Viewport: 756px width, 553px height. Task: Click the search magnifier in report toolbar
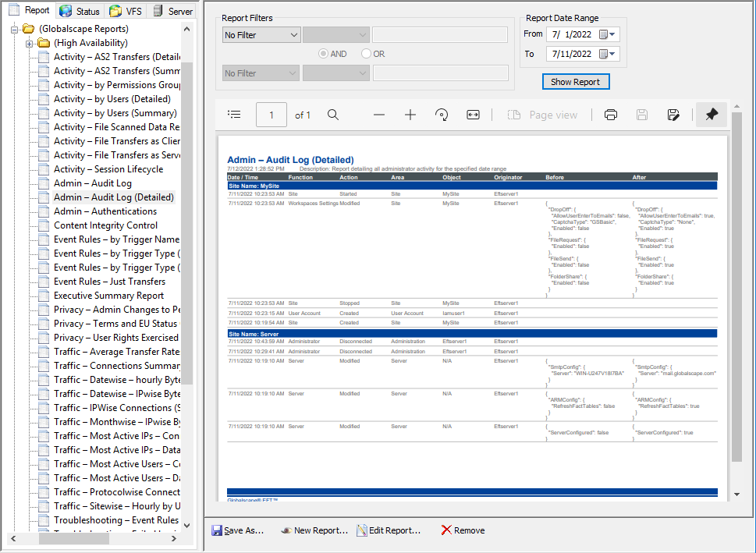[333, 115]
